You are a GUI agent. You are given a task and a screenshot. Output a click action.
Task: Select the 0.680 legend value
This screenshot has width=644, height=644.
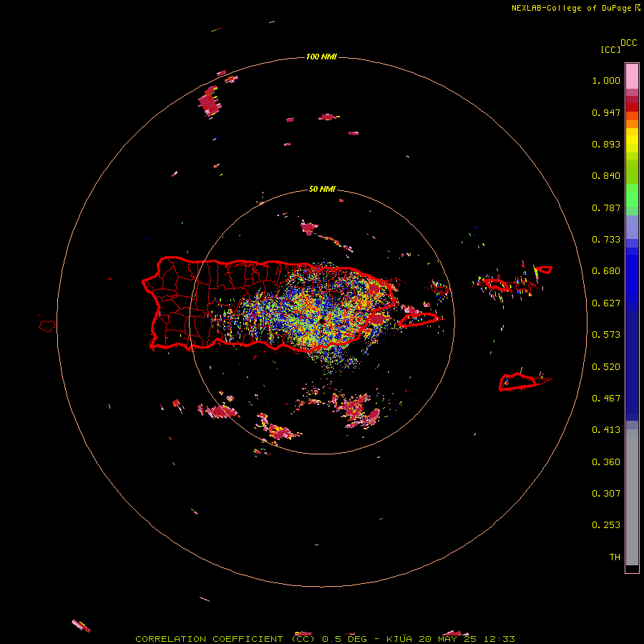click(x=606, y=271)
